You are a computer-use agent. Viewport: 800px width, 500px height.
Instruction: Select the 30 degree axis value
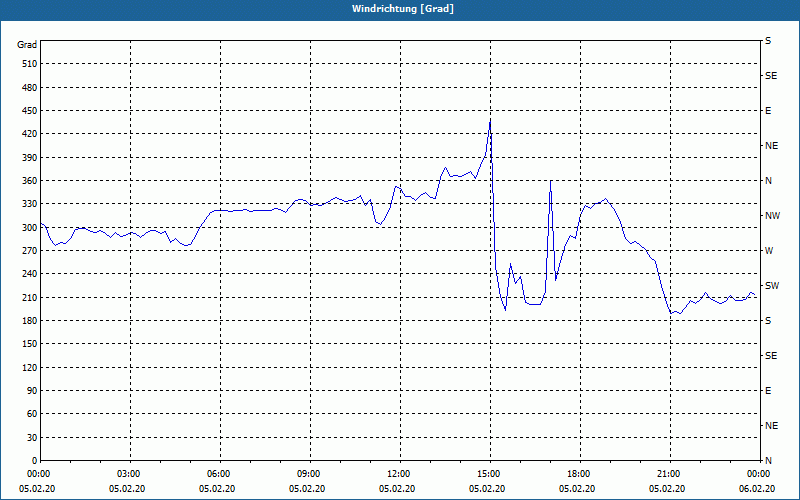(x=32, y=437)
